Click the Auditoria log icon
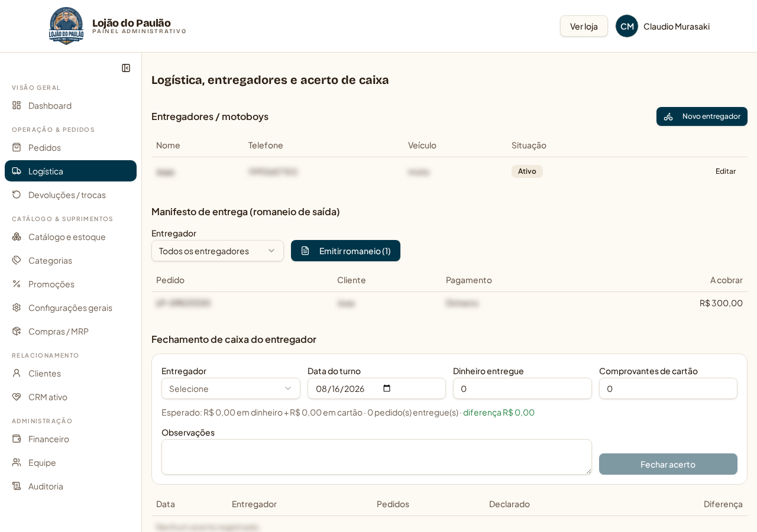The width and height of the screenshot is (757, 532). point(17,486)
